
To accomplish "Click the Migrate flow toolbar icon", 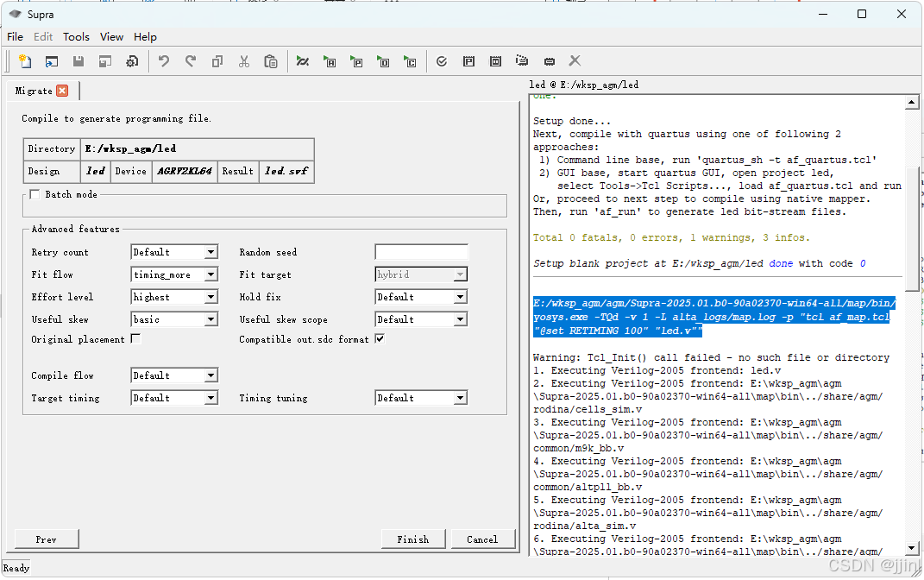I will click(302, 60).
